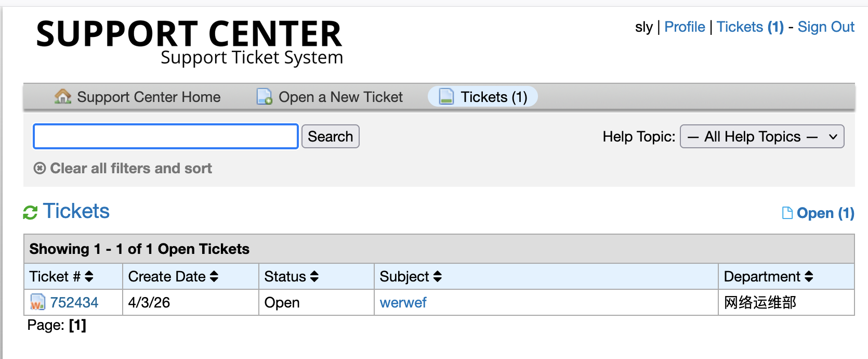Click the Tickets tab document icon
This screenshot has width=868, height=359.
pyautogui.click(x=446, y=97)
